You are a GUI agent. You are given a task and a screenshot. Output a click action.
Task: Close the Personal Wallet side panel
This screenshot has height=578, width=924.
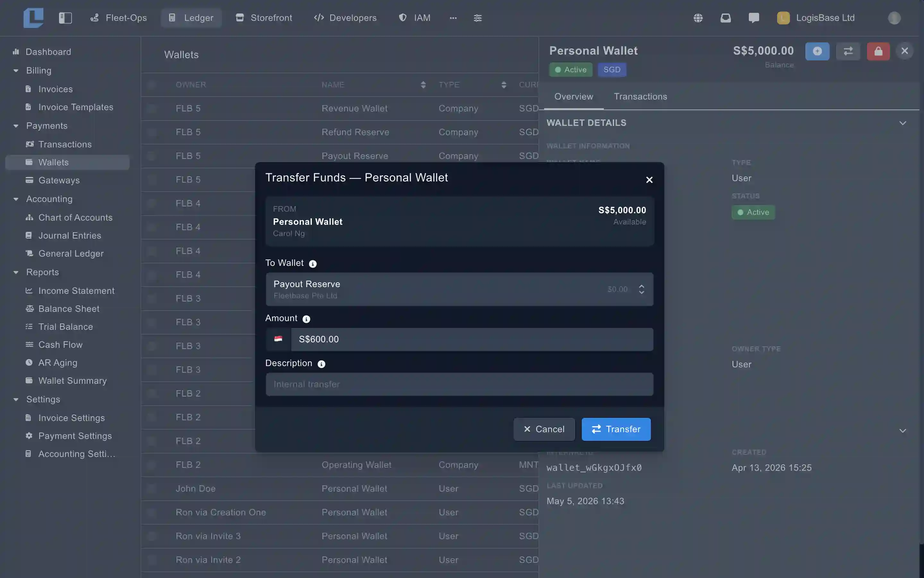(x=904, y=51)
